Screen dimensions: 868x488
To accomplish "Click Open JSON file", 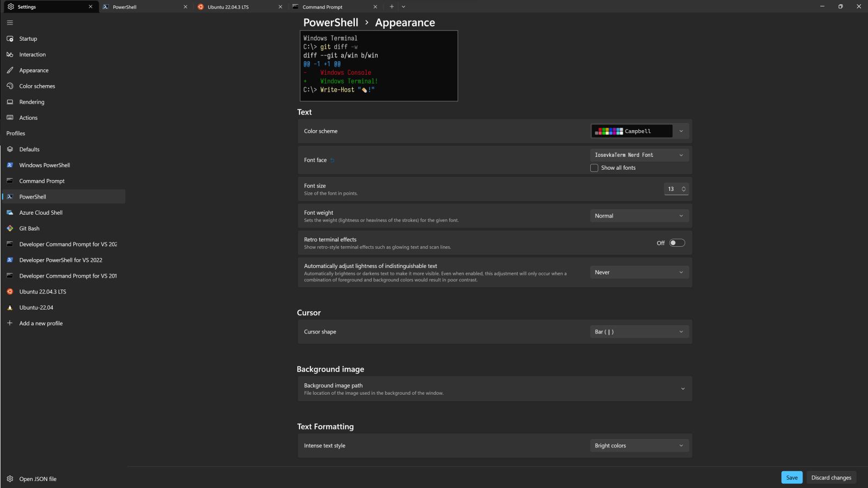I will coord(37,479).
